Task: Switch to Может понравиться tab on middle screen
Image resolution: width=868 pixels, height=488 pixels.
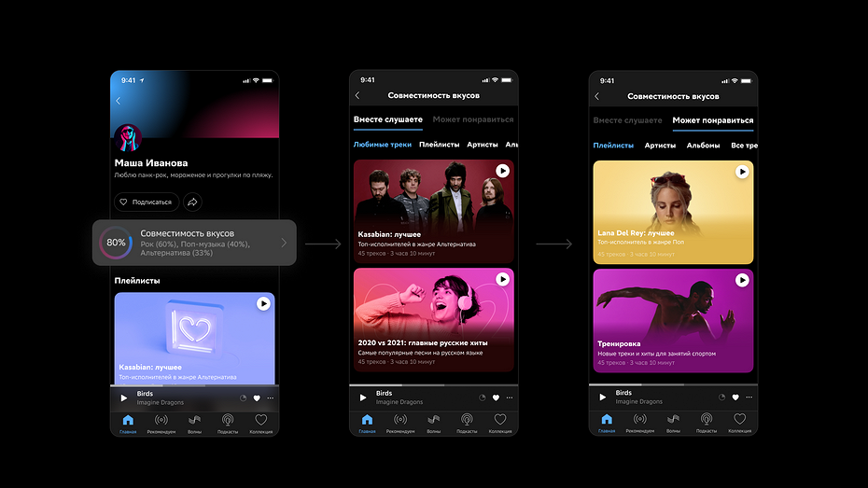Action: 473,119
